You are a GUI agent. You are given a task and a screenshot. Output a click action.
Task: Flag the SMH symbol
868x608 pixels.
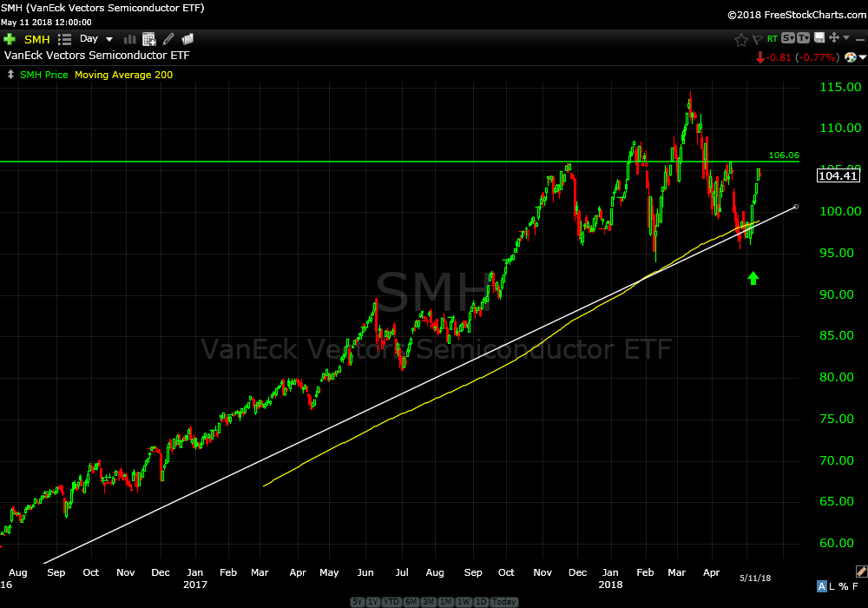pyautogui.click(x=757, y=39)
